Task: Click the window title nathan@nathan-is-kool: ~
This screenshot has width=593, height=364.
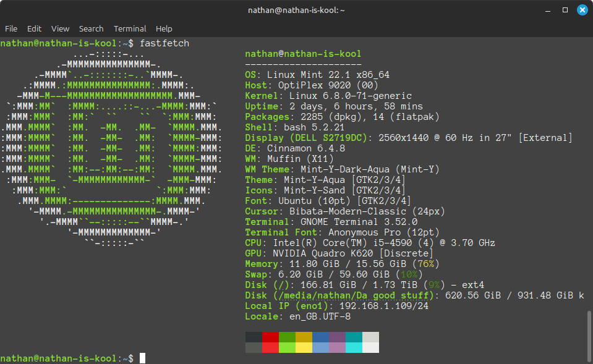Action: coord(296,11)
